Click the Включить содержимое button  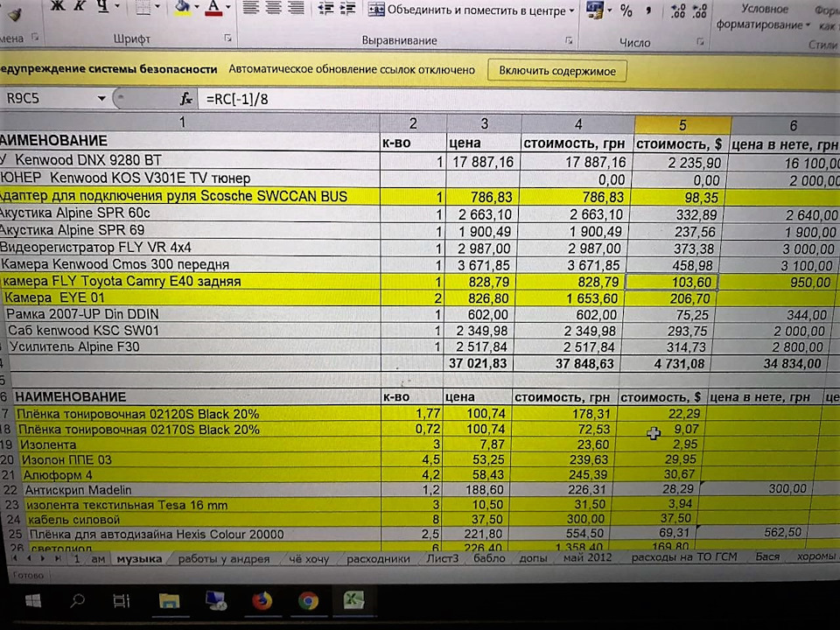click(x=557, y=71)
